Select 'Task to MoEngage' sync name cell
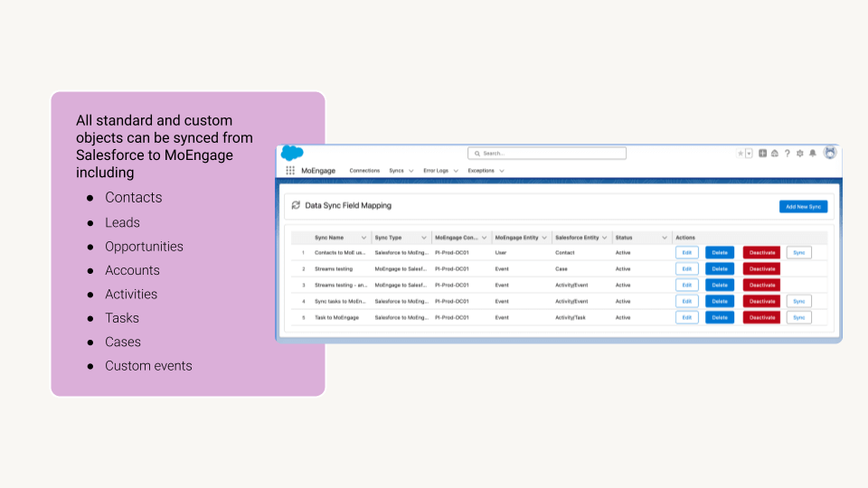 click(x=336, y=317)
